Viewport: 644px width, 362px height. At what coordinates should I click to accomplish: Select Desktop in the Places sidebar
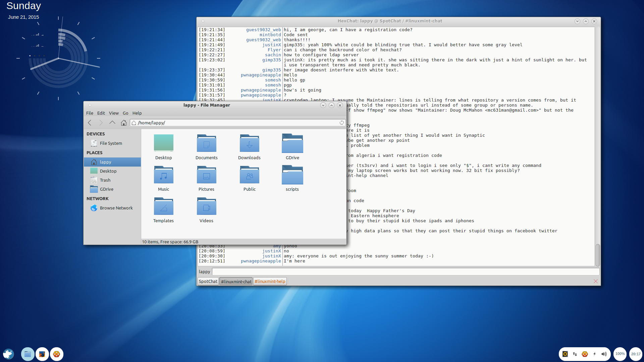(112, 171)
